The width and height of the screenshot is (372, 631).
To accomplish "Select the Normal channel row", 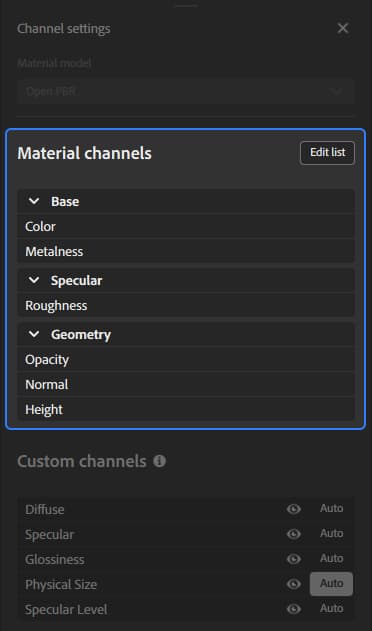I will [x=186, y=384].
